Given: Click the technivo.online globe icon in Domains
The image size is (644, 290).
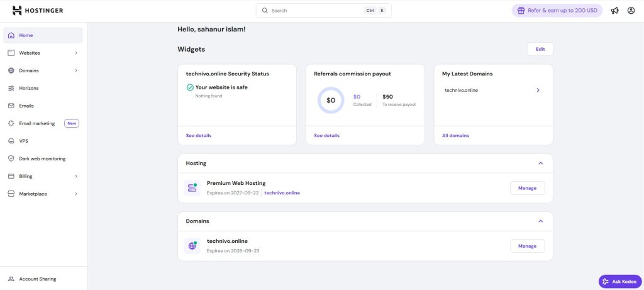Looking at the screenshot, I should [192, 246].
